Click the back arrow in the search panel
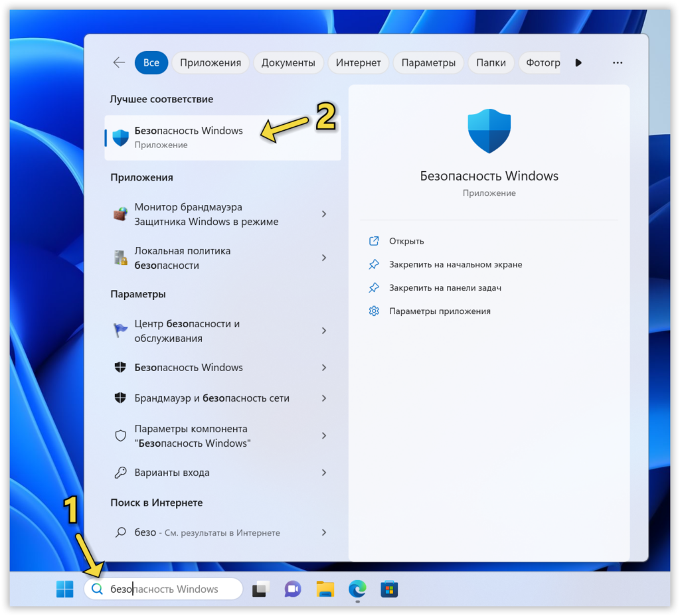 pyautogui.click(x=118, y=62)
